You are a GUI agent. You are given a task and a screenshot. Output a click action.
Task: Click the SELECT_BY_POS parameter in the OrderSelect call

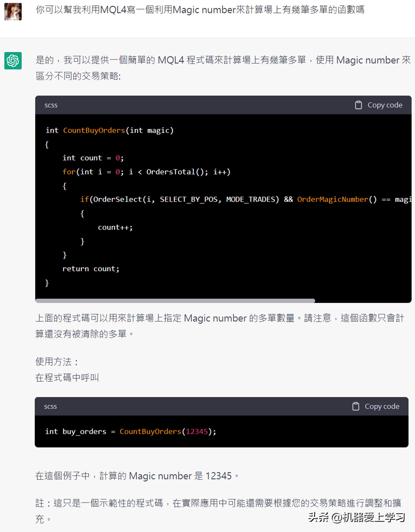point(189,199)
